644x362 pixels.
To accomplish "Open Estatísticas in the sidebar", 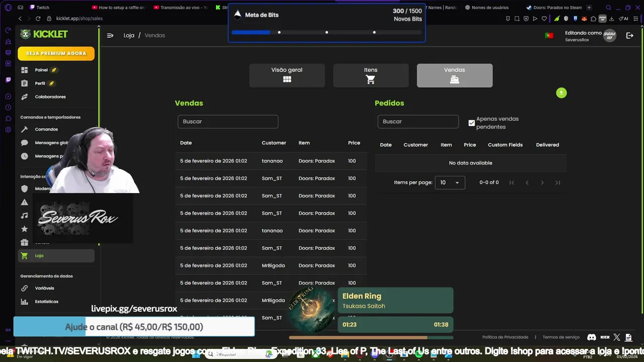I will [56, 302].
